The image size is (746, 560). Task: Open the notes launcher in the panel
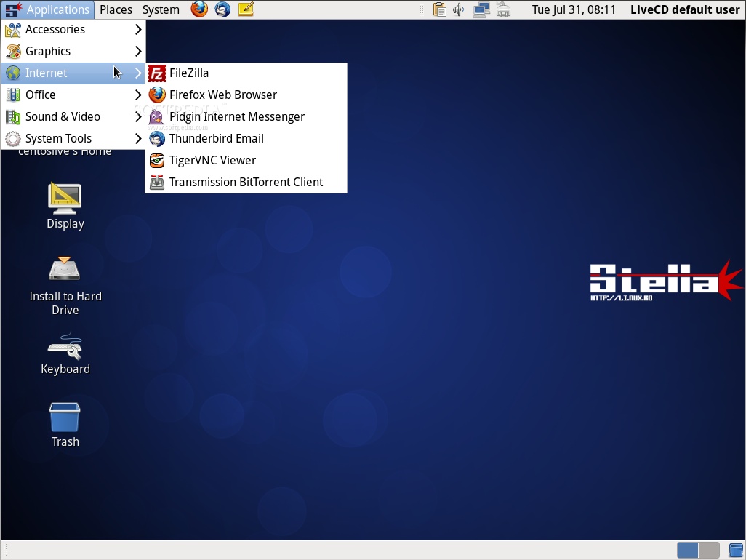[246, 9]
